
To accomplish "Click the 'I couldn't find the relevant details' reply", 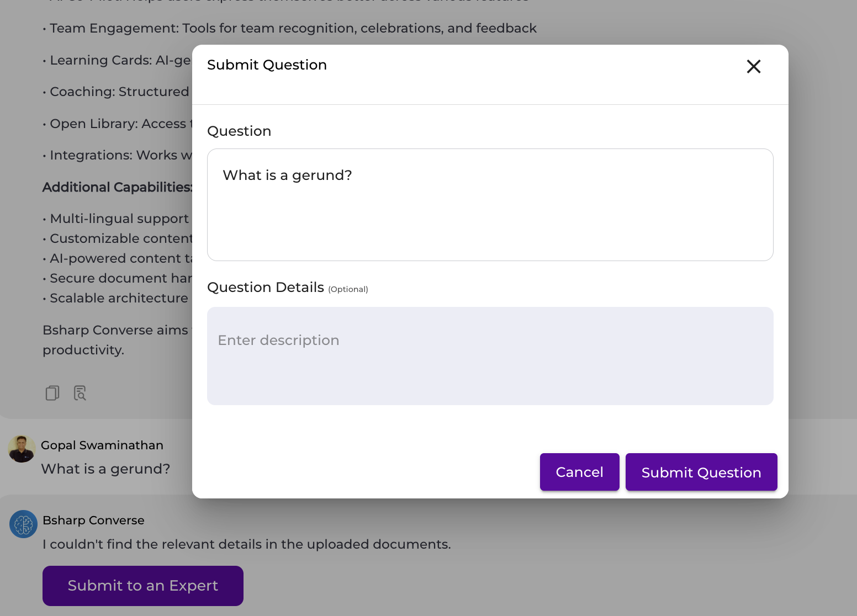I will [247, 544].
